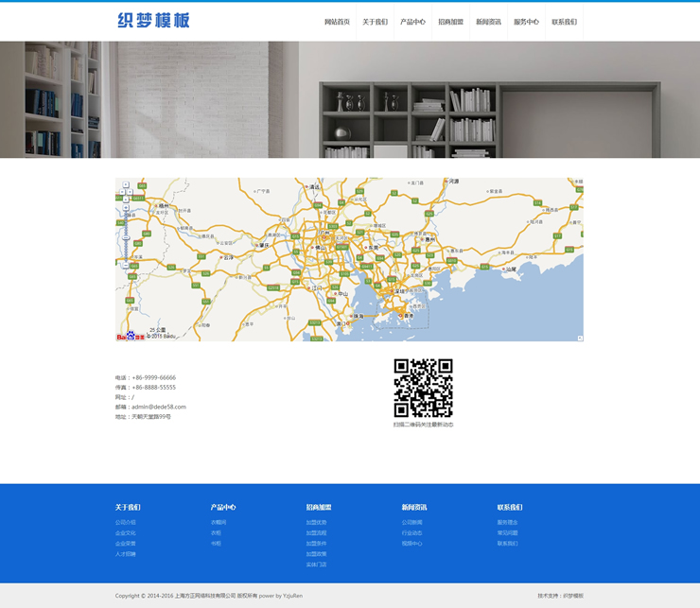Viewport: 700px width, 608px height.
Task: Click the QR code image
Action: coord(423,388)
